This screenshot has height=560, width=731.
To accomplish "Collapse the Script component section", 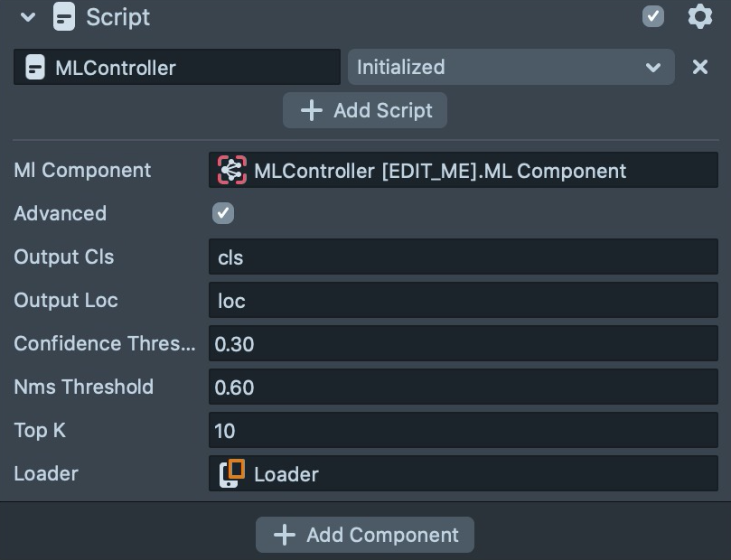I will pos(28,17).
